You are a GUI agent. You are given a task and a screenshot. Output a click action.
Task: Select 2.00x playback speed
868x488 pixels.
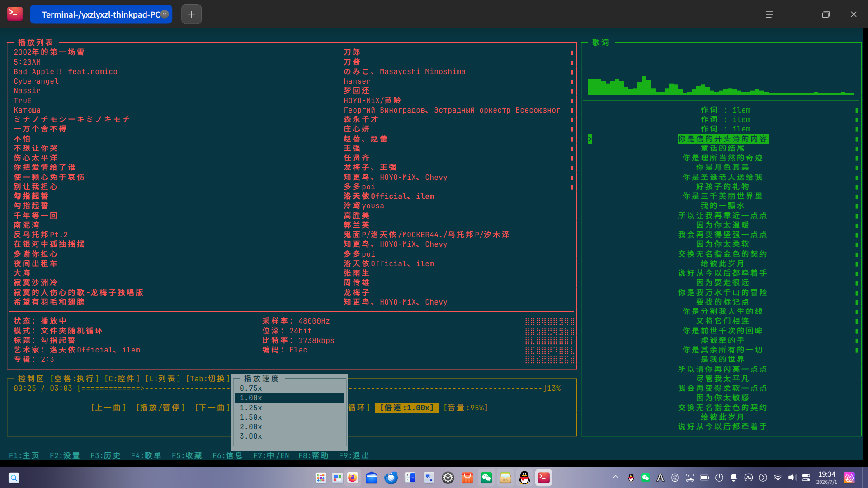(289, 427)
